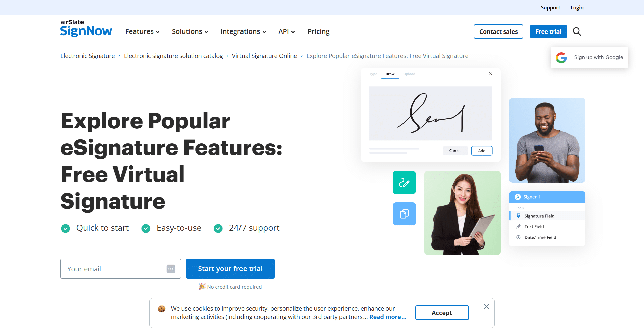Open the Pricing page
Image resolution: width=644 pixels, height=335 pixels.
(x=318, y=31)
